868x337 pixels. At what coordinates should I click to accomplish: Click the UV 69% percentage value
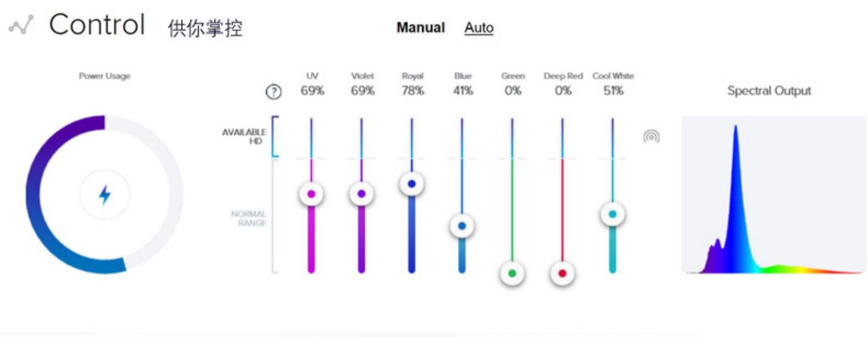point(312,91)
